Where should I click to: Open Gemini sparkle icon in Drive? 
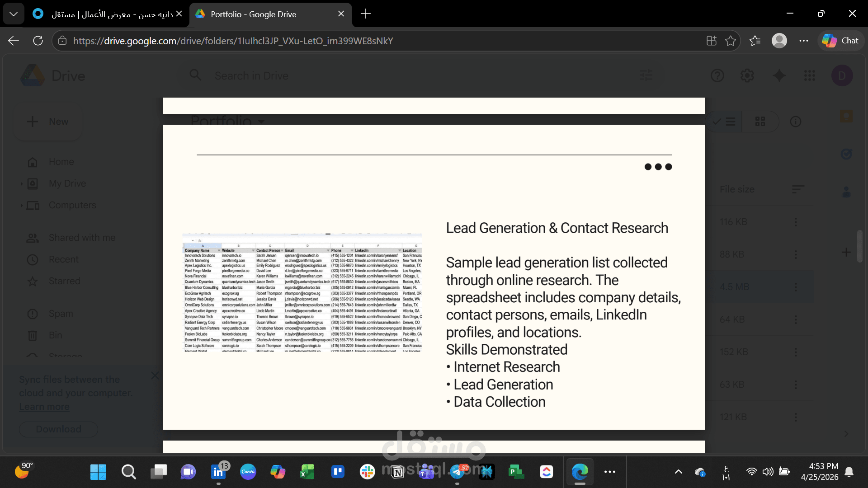coord(779,75)
